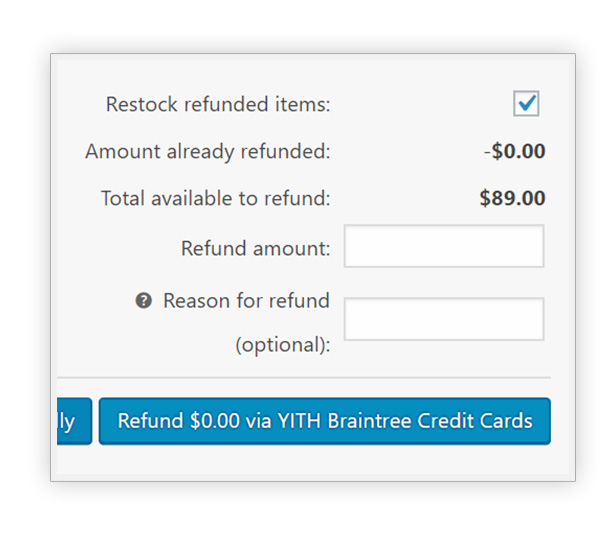The width and height of the screenshot is (600, 539).
Task: Click tooltip icon beside Reason for refund
Action: [143, 300]
